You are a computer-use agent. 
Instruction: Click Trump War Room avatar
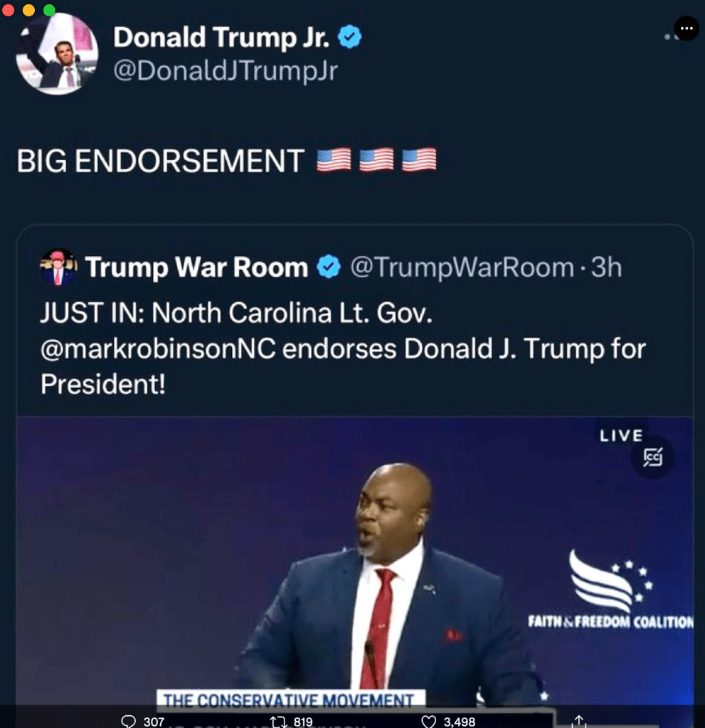(x=58, y=267)
